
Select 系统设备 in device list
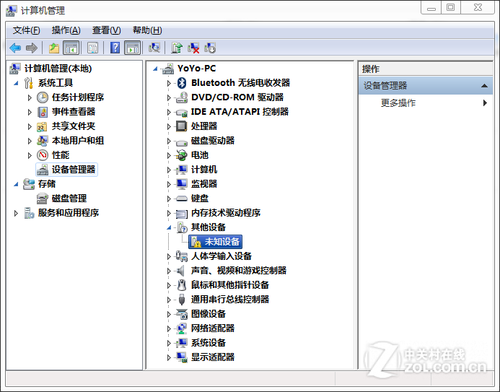(x=208, y=343)
